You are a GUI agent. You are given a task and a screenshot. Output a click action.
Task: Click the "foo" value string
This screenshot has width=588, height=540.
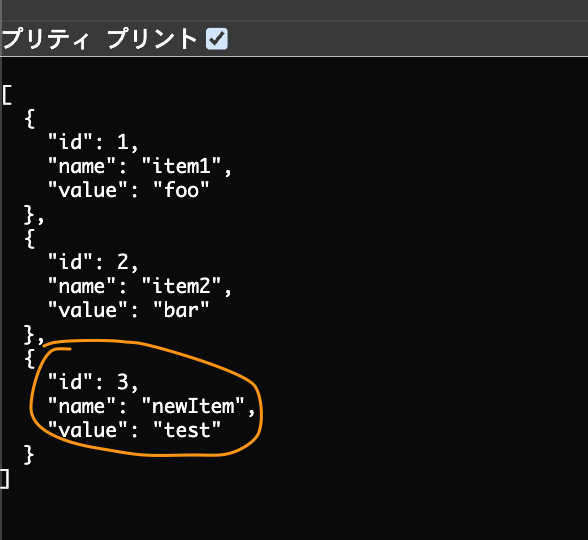pos(182,190)
